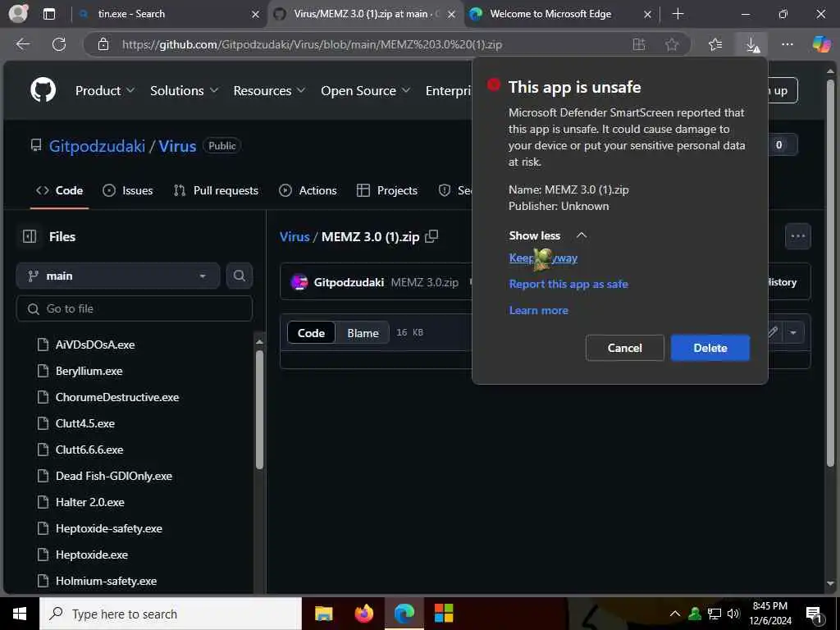Click the address bar URL
Viewport: 840px width, 630px height.
click(x=312, y=44)
